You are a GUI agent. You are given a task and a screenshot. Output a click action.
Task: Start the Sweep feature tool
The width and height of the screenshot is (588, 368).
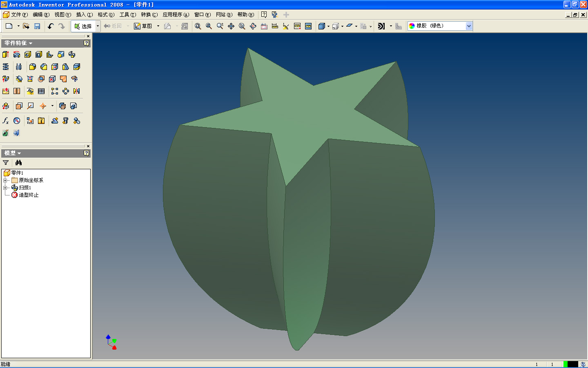[x=72, y=54]
